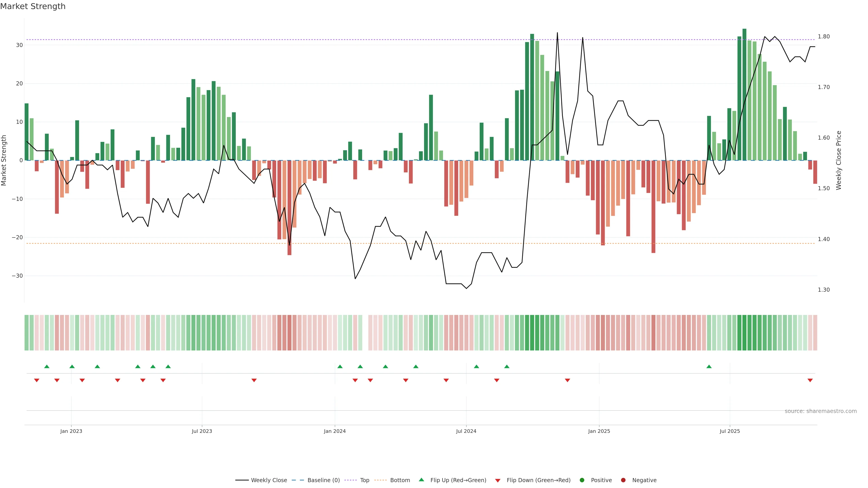Click the last red flip-down marker at far right
The image size is (868, 488).
(x=810, y=380)
